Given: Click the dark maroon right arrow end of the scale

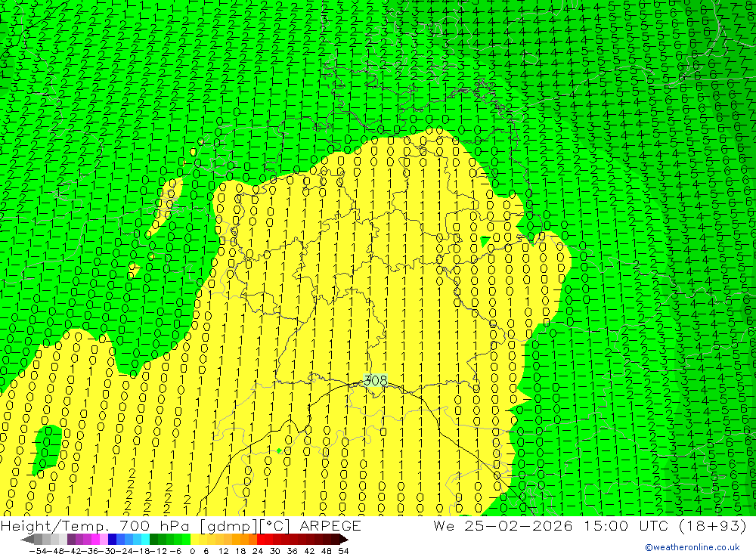Looking at the screenshot, I should click(x=344, y=540).
